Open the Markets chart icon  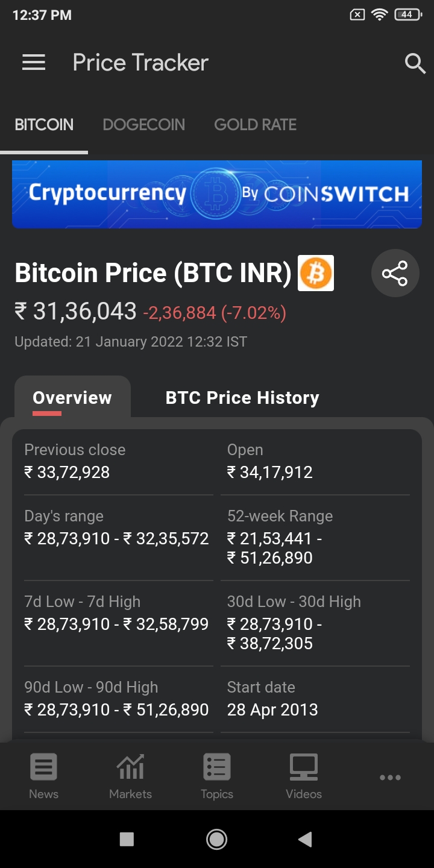click(x=130, y=768)
